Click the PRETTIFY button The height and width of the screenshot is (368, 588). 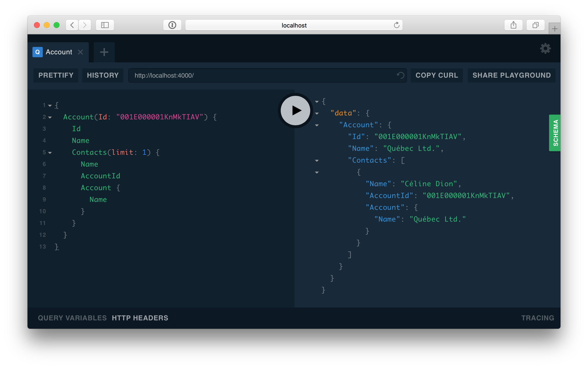tap(56, 75)
